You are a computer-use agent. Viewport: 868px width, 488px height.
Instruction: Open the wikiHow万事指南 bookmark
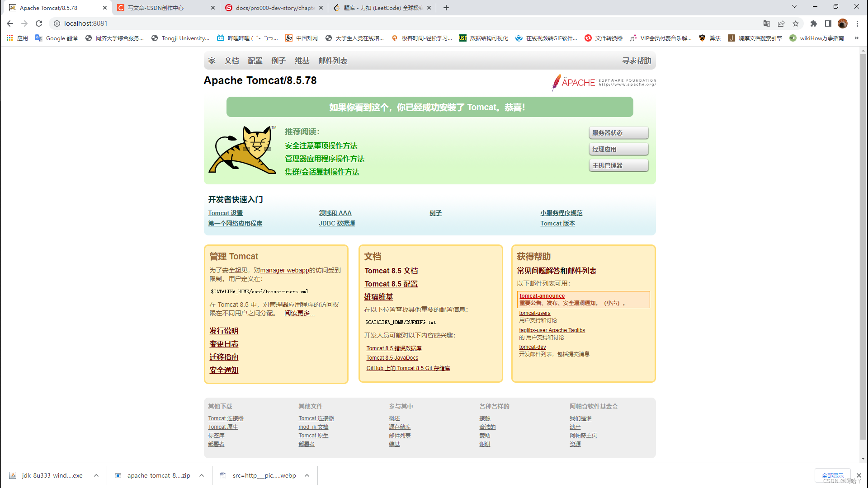pos(817,38)
